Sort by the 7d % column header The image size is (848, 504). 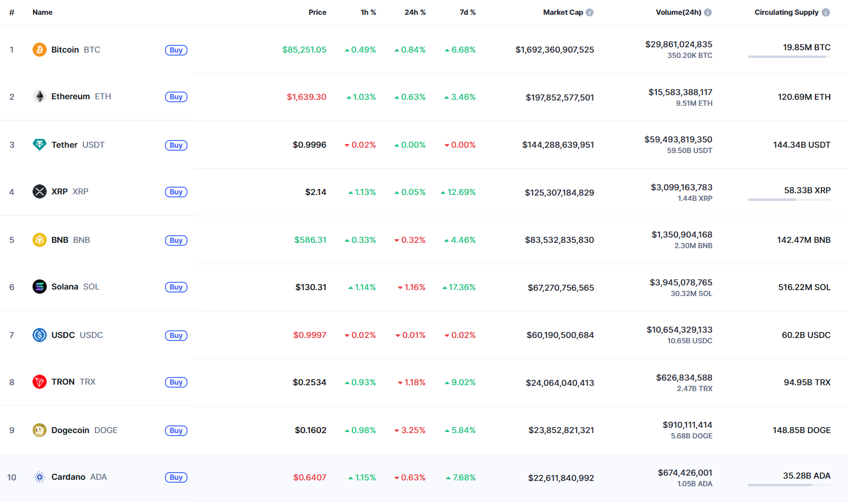click(468, 12)
